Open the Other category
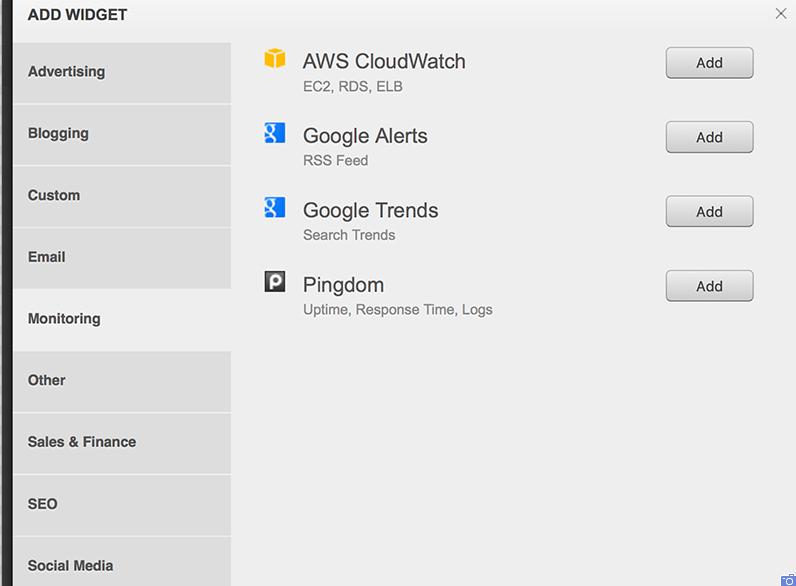The image size is (796, 586). click(122, 381)
